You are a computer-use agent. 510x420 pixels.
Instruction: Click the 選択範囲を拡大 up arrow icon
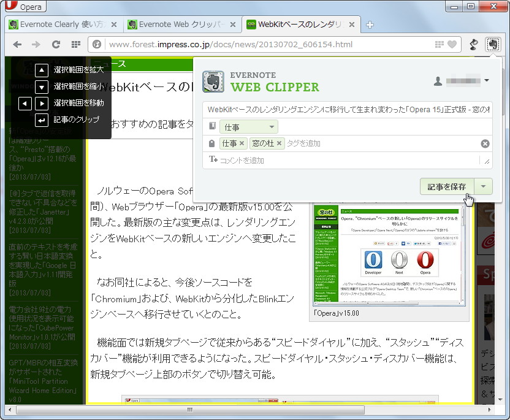click(41, 71)
